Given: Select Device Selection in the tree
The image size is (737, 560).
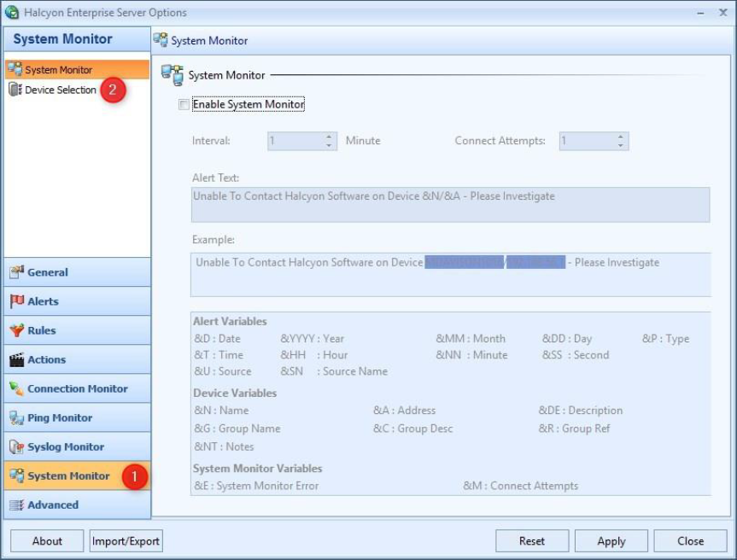Looking at the screenshot, I should [60, 90].
